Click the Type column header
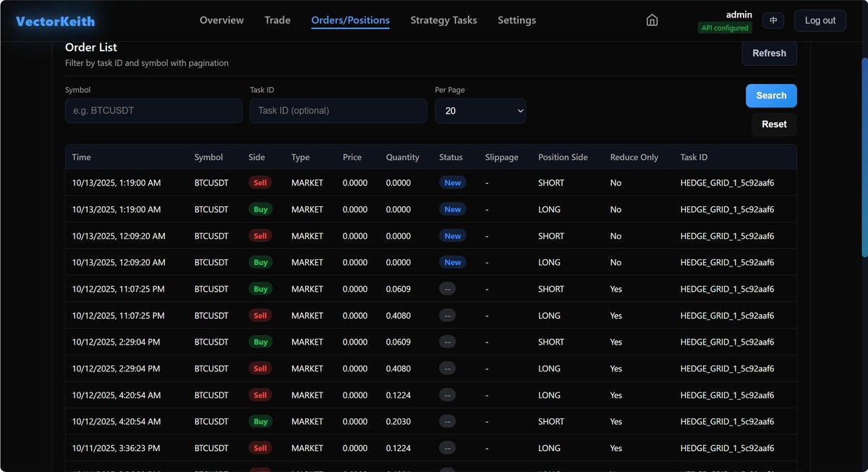Viewport: 868px width, 472px height. [300, 157]
